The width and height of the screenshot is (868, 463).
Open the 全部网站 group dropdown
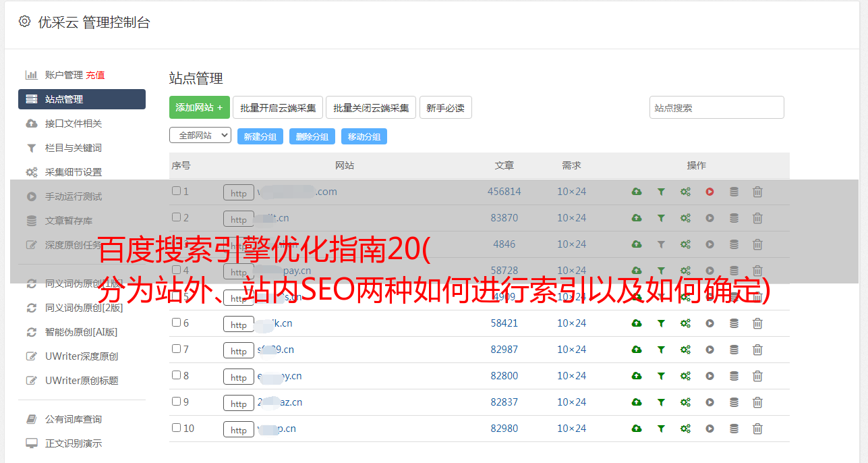[x=200, y=136]
